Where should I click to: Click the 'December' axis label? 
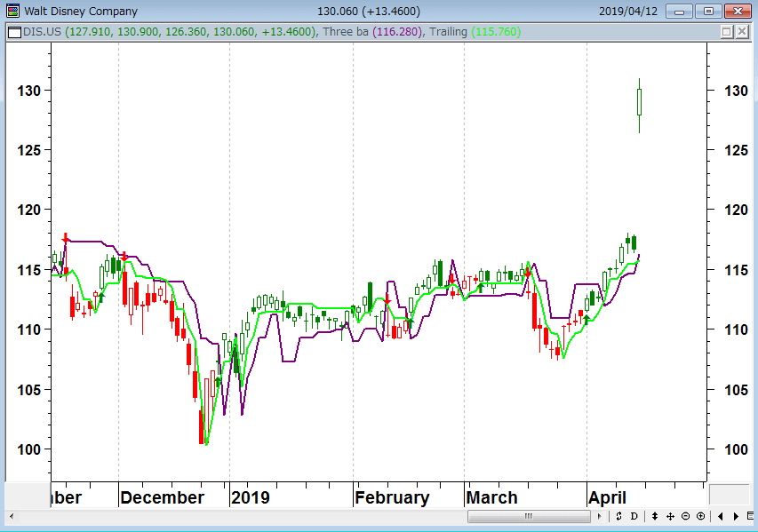[x=162, y=497]
